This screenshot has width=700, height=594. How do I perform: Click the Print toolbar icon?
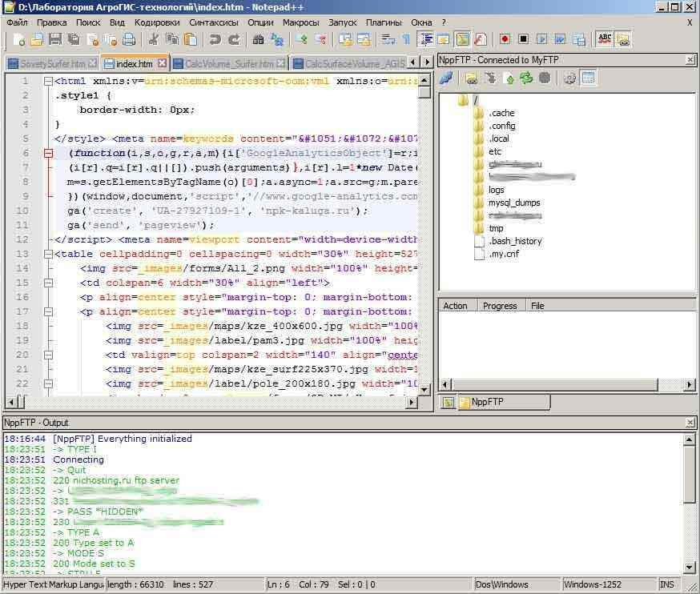tap(129, 40)
